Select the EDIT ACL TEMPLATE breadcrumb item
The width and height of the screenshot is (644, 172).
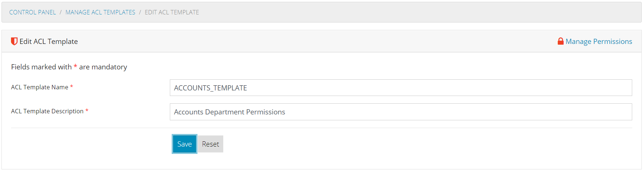(x=172, y=12)
